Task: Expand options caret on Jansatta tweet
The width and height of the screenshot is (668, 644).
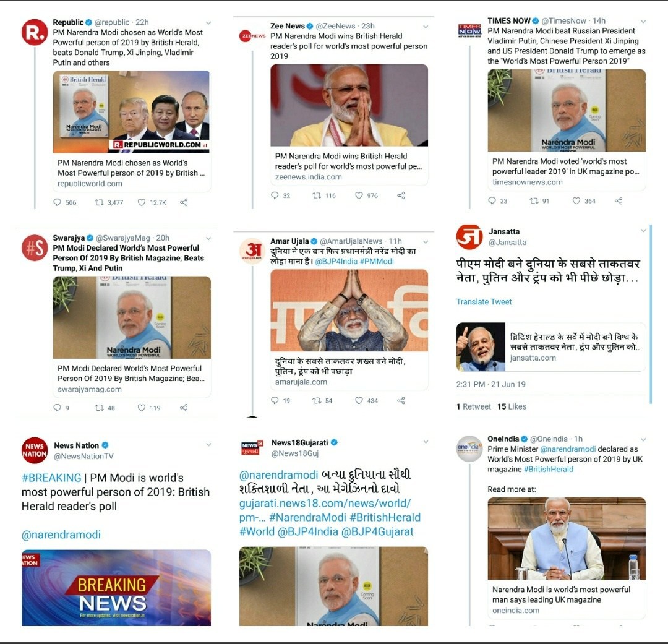Action: (643, 231)
